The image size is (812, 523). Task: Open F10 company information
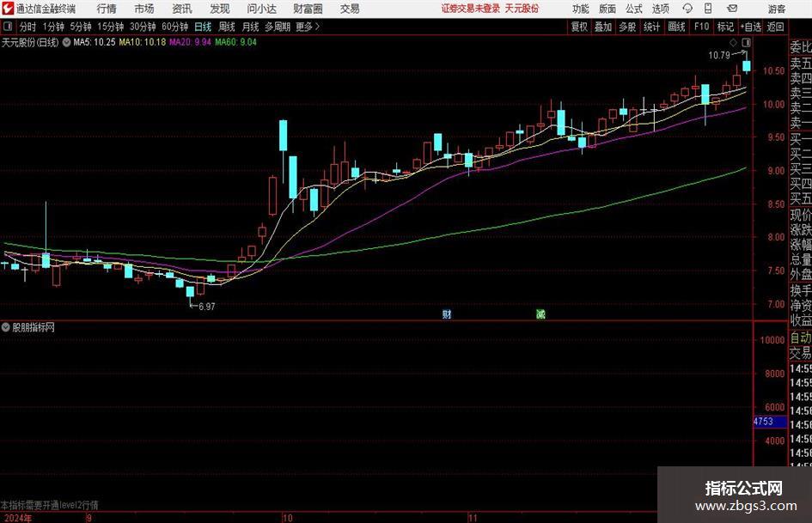(x=701, y=27)
